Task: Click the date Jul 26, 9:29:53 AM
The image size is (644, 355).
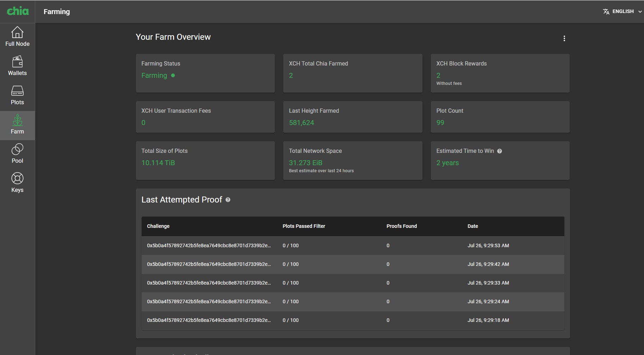Action: coord(488,245)
